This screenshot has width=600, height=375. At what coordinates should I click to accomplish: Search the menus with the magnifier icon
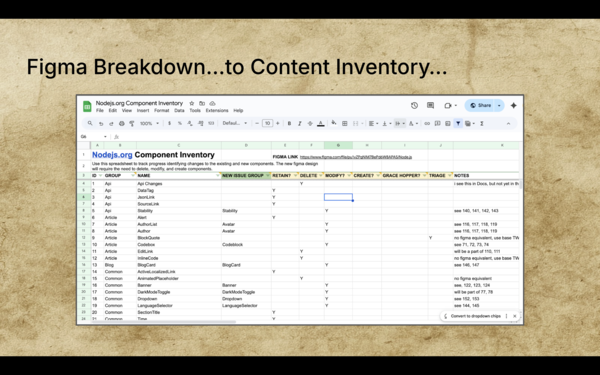[90, 123]
